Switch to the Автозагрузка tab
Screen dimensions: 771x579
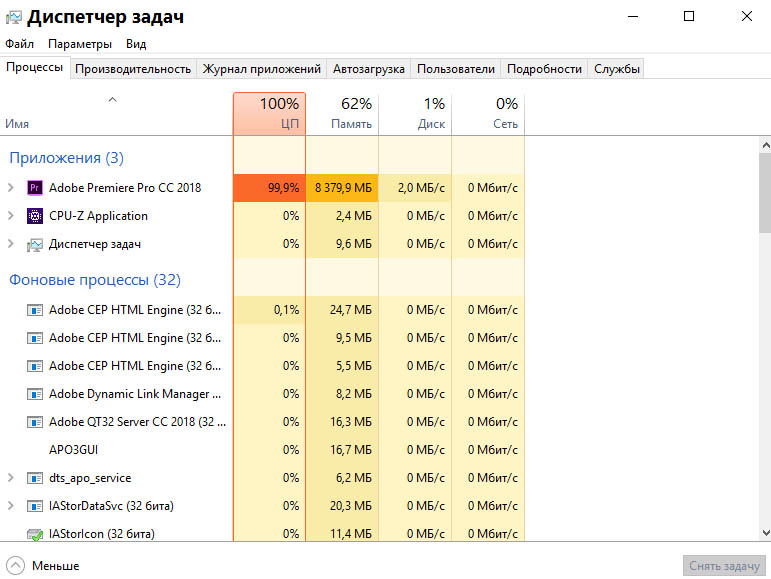[369, 69]
